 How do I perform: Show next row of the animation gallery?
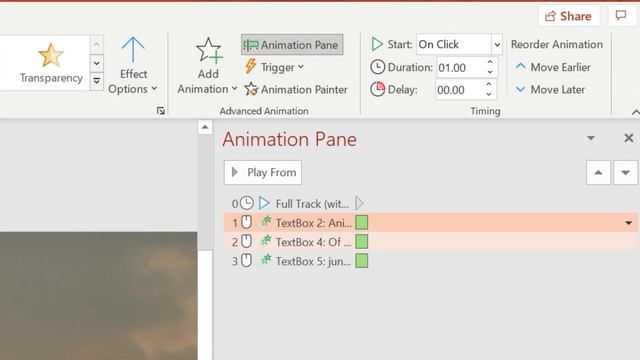point(97,63)
